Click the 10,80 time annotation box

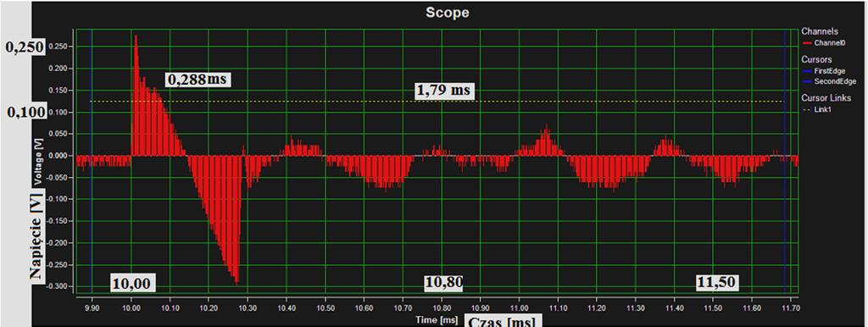click(444, 282)
